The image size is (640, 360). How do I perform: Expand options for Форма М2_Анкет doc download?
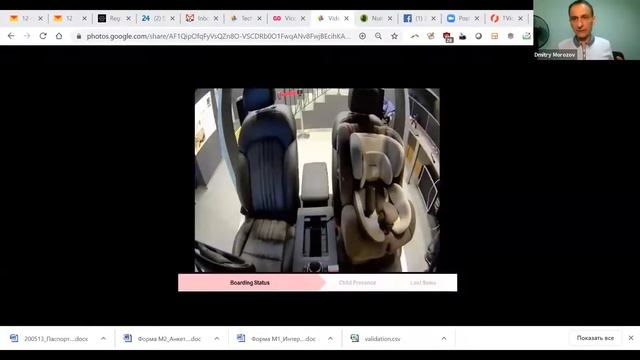coord(217,338)
